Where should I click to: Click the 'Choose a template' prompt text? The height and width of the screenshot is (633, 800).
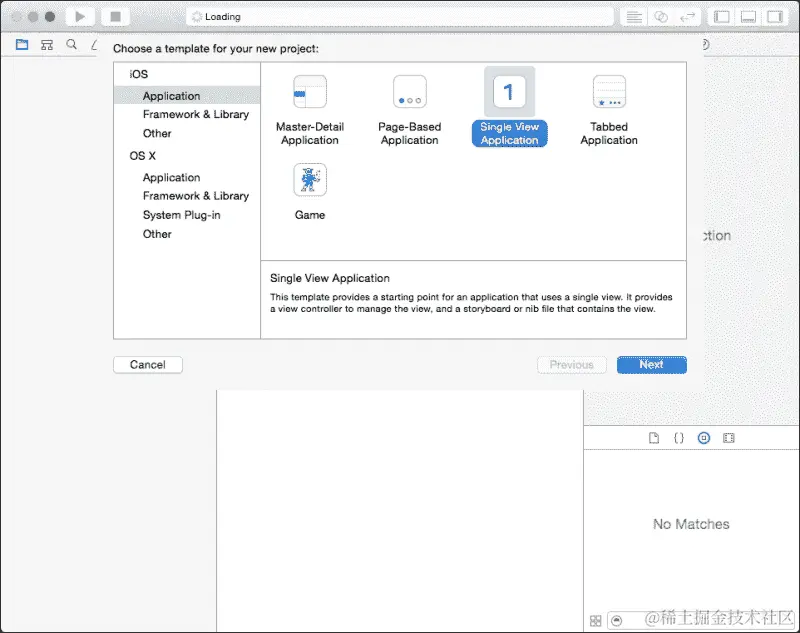coord(216,48)
